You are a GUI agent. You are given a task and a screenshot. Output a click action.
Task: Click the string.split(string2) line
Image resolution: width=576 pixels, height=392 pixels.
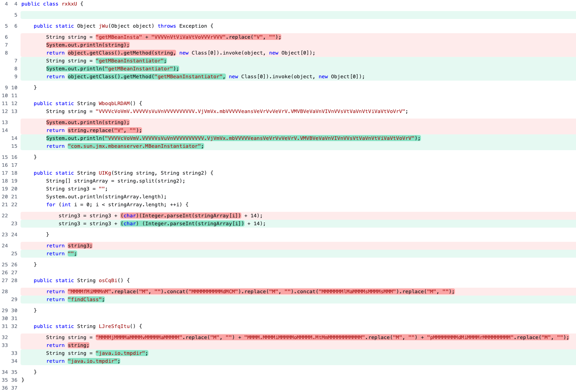click(x=116, y=181)
